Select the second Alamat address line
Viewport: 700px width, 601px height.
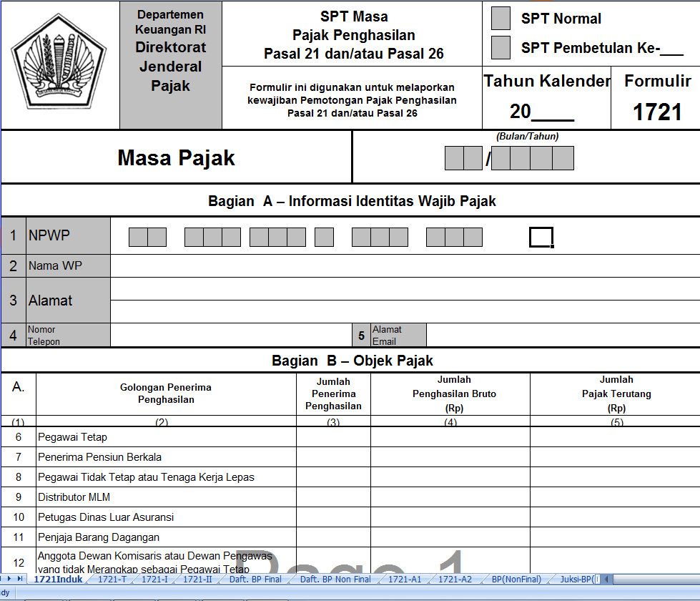405,311
